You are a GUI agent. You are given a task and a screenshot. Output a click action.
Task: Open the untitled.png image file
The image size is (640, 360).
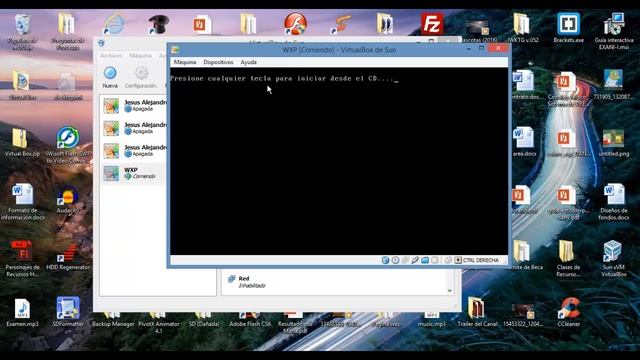(614, 143)
